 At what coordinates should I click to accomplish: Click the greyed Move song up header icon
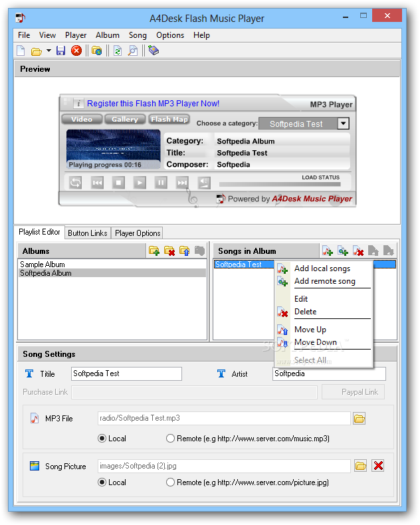pyautogui.click(x=373, y=251)
